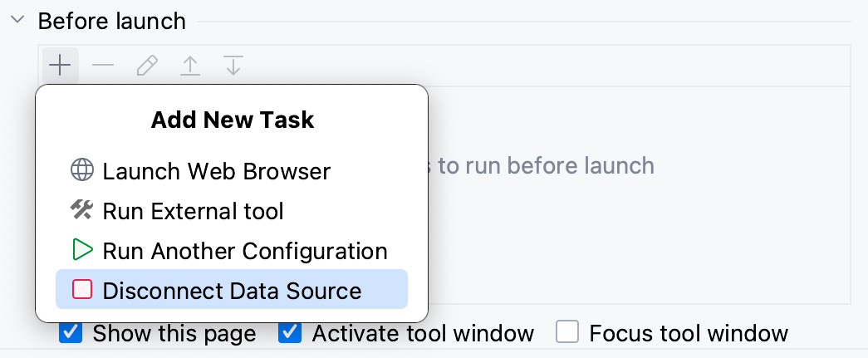Click the green play triangle icon

click(x=82, y=250)
